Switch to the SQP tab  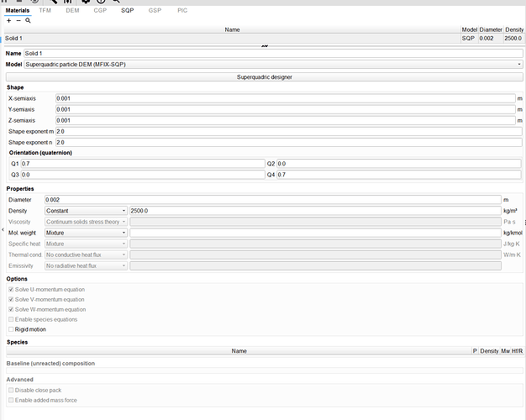click(x=127, y=10)
